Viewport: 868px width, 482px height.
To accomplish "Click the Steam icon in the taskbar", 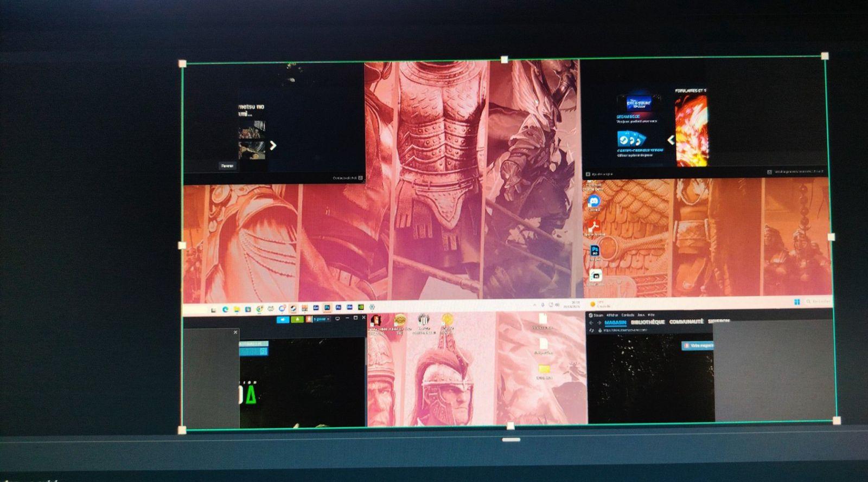I will click(x=293, y=309).
